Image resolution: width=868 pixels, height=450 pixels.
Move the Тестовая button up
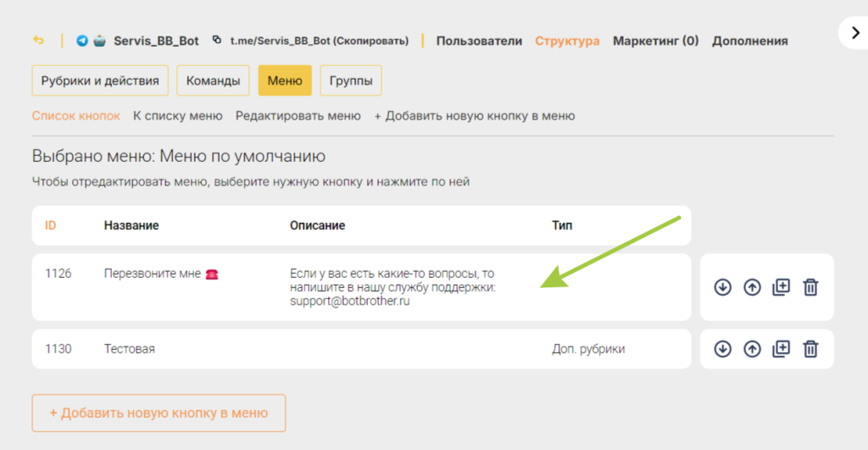[x=752, y=348]
